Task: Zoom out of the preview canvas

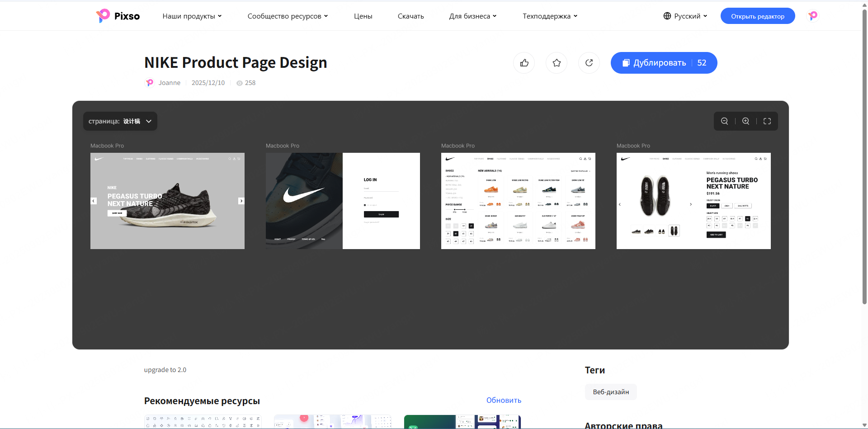Action: tap(724, 121)
